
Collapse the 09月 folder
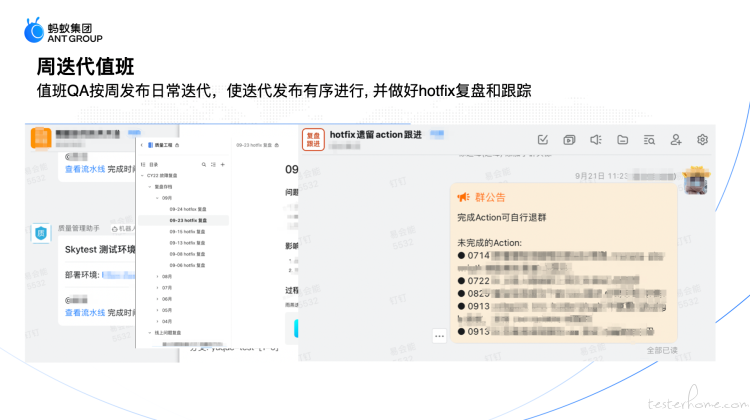pos(157,198)
